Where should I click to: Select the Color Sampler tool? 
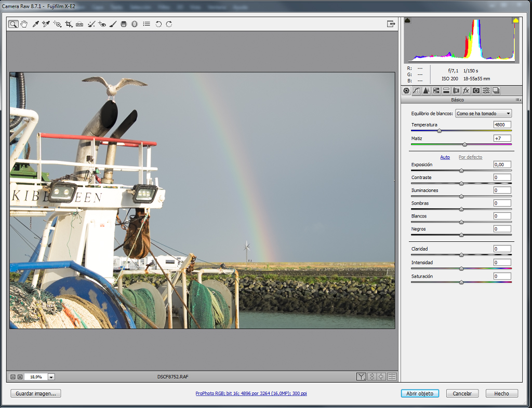46,24
